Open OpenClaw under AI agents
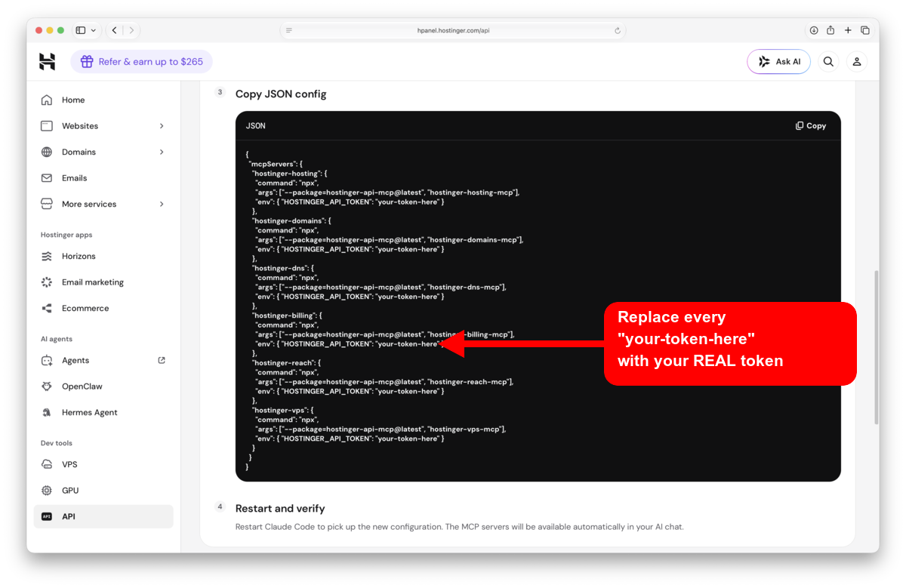Image resolution: width=906 pixels, height=588 pixels. pyautogui.click(x=103, y=386)
